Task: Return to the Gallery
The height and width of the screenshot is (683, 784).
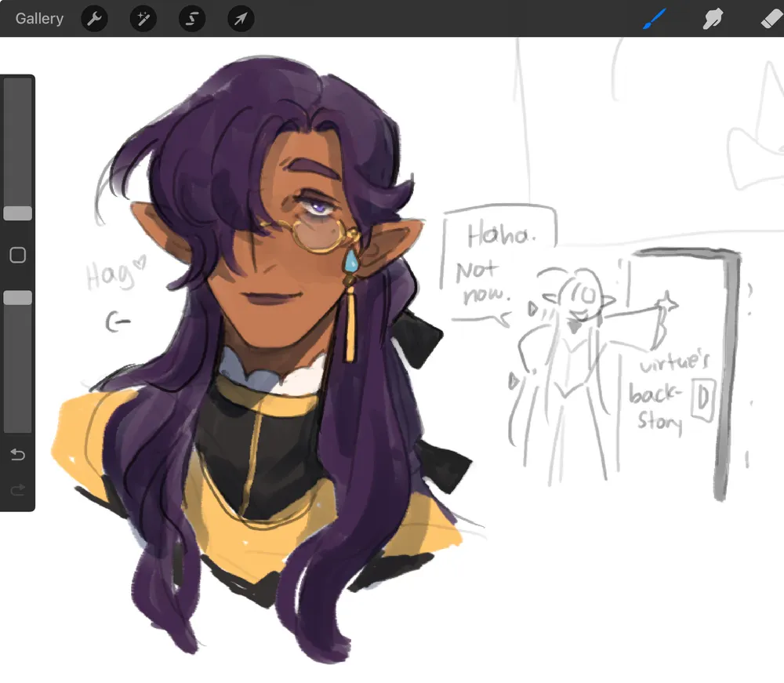Action: pyautogui.click(x=39, y=19)
